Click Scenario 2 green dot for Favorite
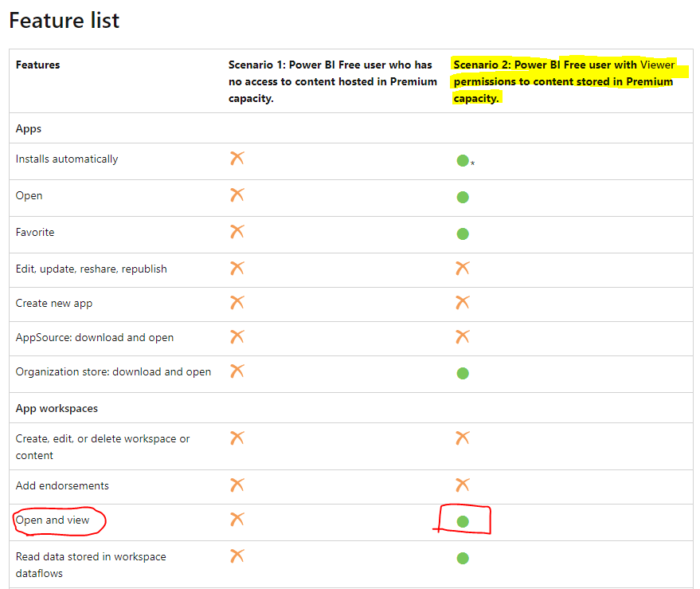The width and height of the screenshot is (700, 589). [x=463, y=234]
